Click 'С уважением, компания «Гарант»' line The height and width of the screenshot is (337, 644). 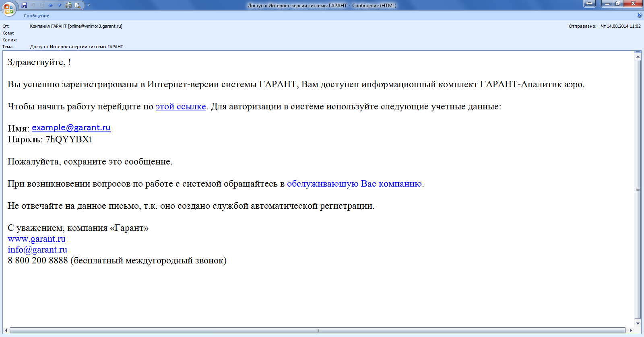[x=78, y=228]
